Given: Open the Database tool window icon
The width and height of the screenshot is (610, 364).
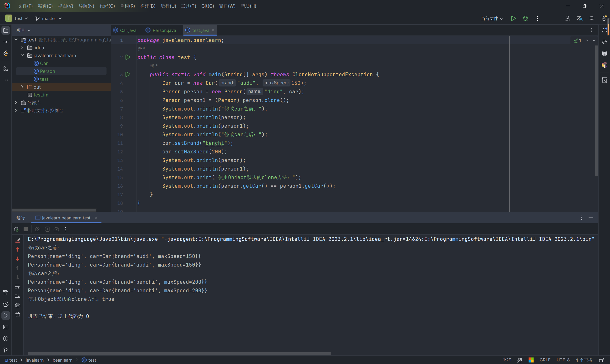Looking at the screenshot, I should (x=604, y=53).
